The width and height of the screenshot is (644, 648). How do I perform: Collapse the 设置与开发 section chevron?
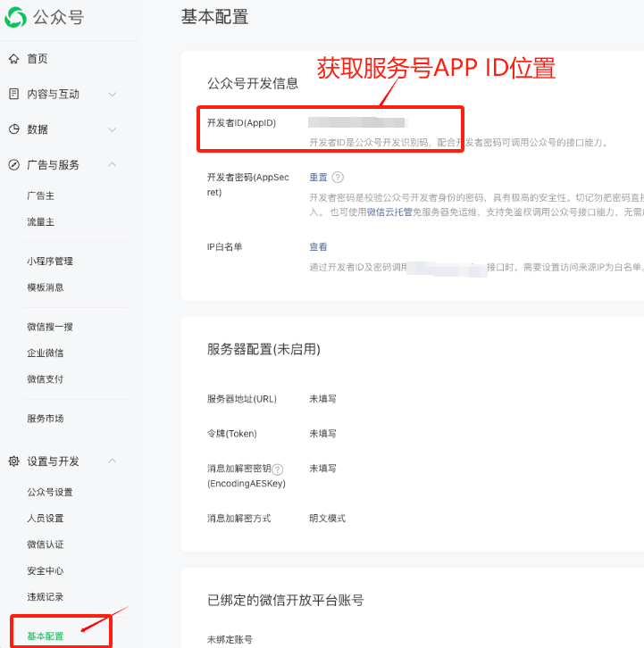point(112,461)
